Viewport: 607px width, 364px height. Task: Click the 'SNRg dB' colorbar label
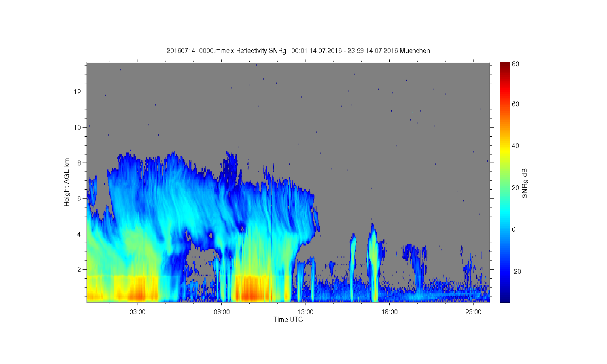525,183
